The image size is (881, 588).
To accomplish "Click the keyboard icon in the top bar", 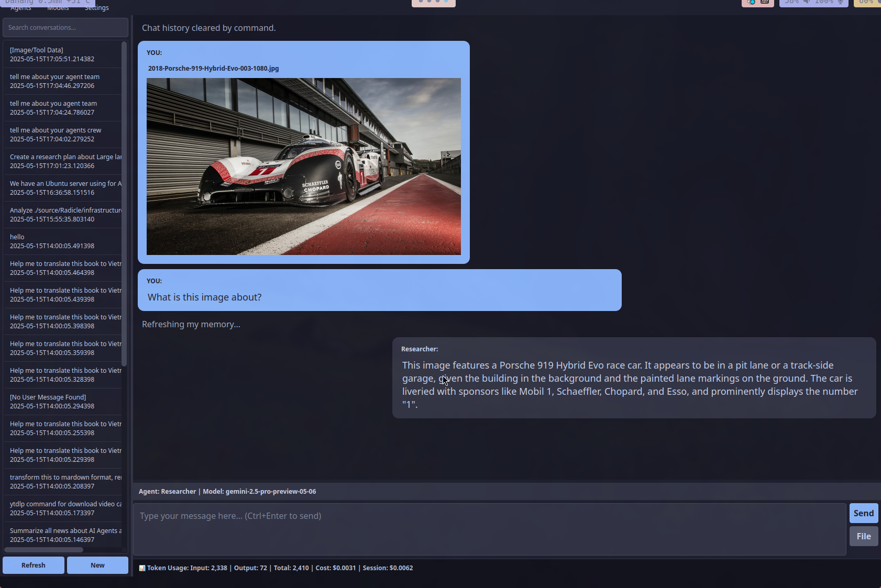I will coord(765,2).
